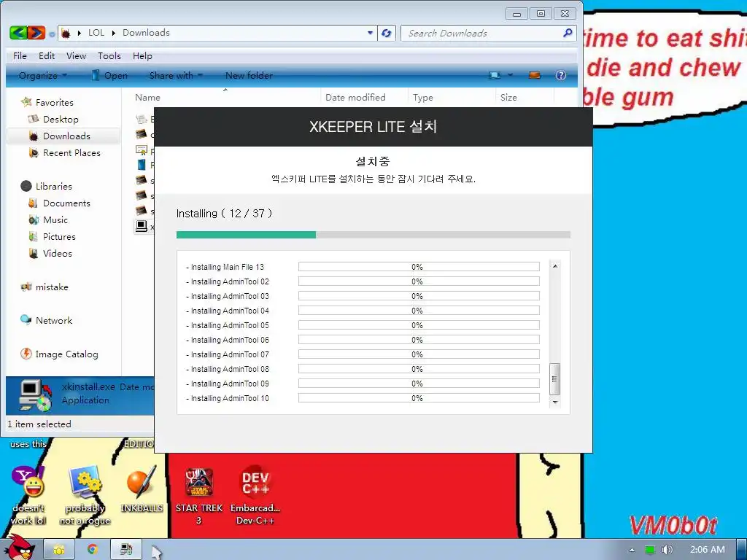Open the file explorer taskbar button
The image size is (747, 560).
click(x=59, y=550)
